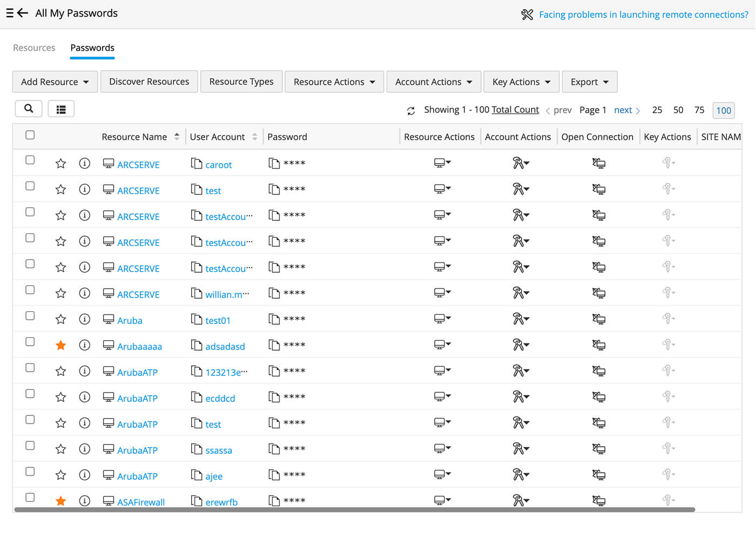Show 25 entries per page
Screen dimensions: 756x537
click(657, 110)
